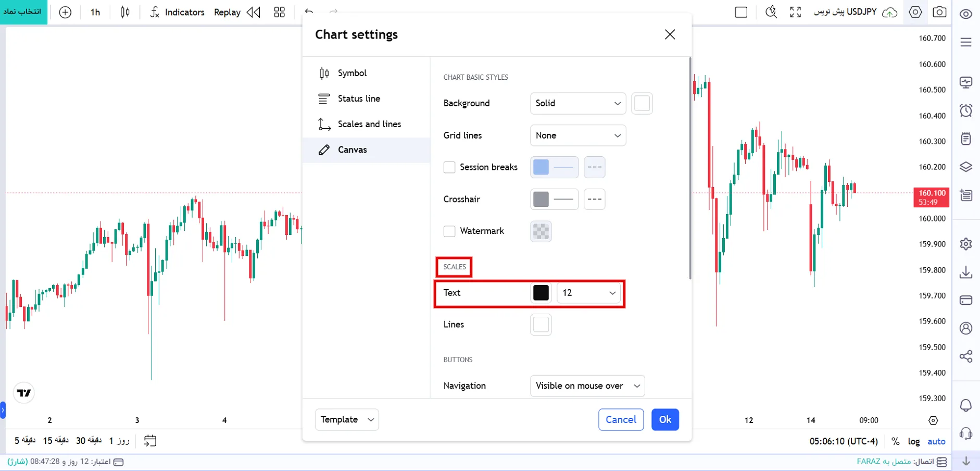
Task: Toggle the log scale option
Action: tap(914, 441)
